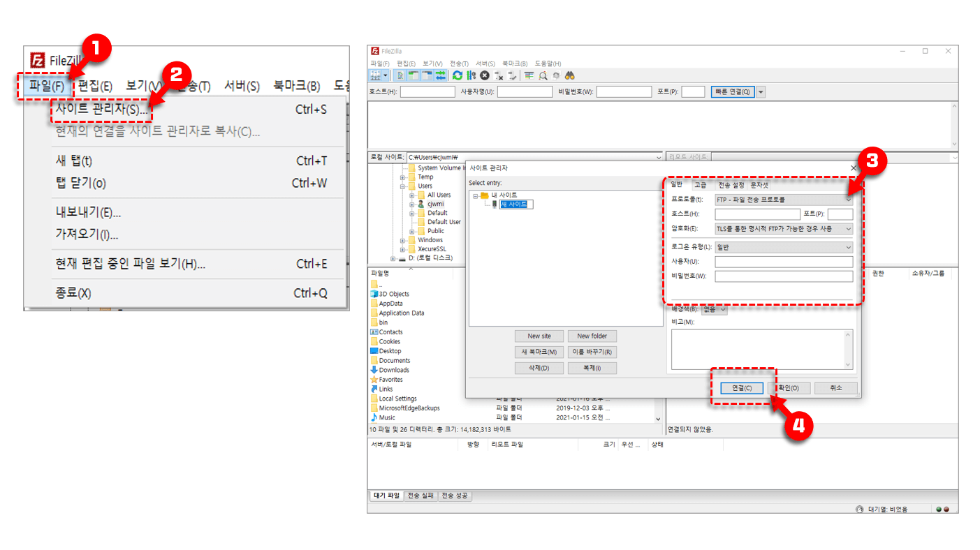The width and height of the screenshot is (980, 550).
Task: Collapse the Users tree node
Action: click(x=403, y=186)
